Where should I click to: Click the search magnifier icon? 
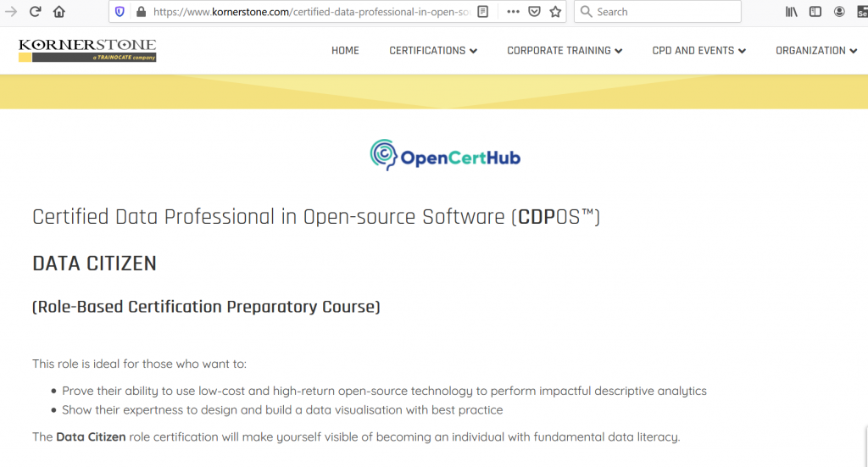pos(587,12)
